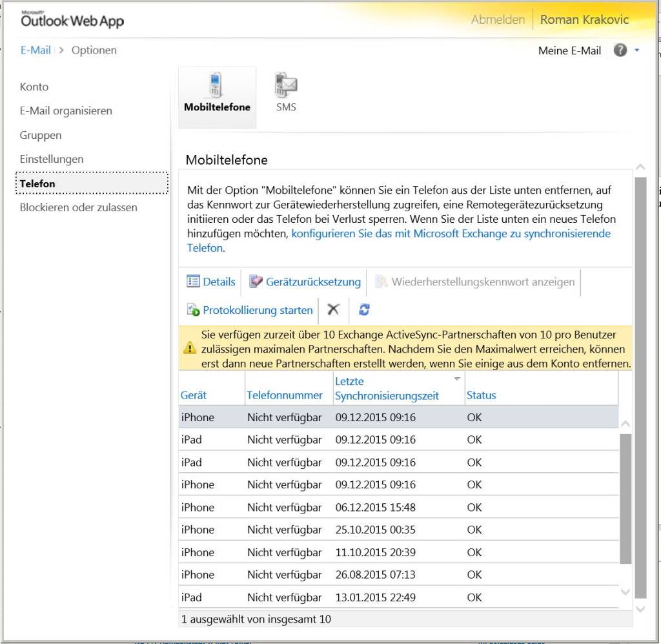Click Protokollierung starten icon

(x=193, y=310)
